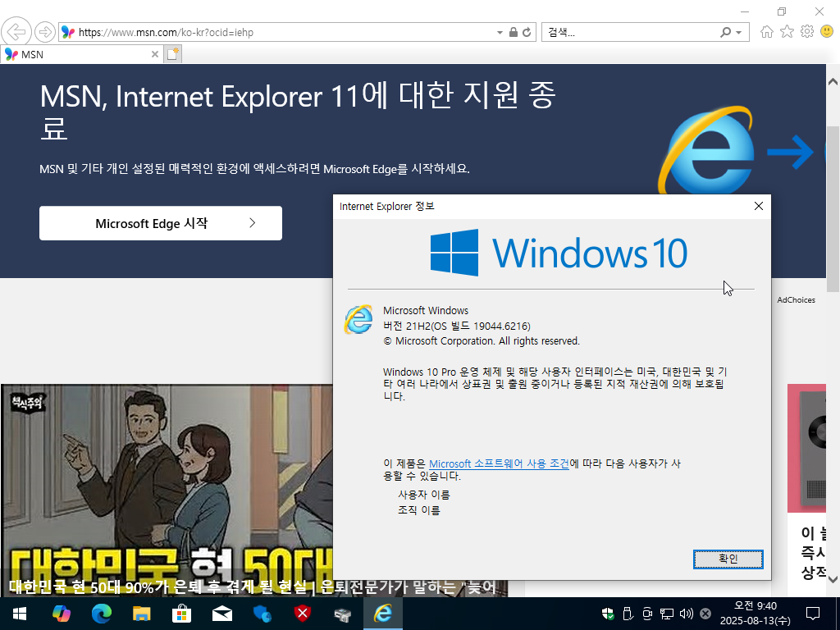Click the Meet Now camera tray icon
The image size is (840, 630).
(x=647, y=614)
